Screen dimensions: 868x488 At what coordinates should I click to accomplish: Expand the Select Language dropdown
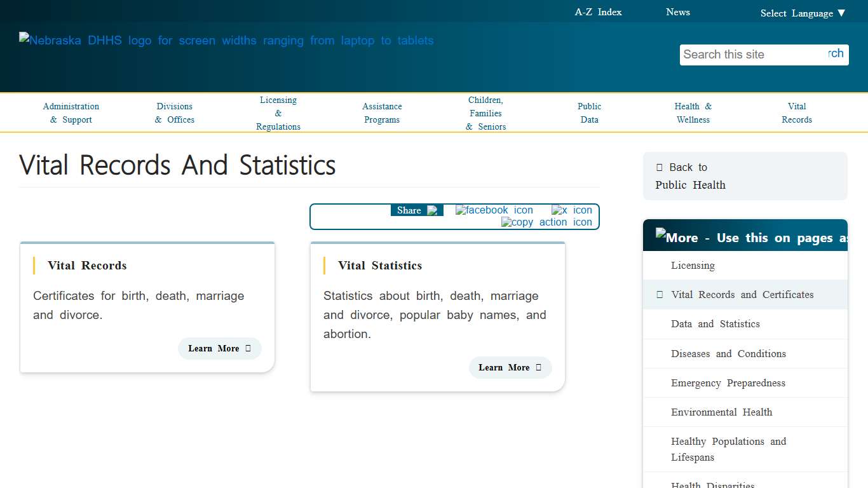tap(803, 13)
